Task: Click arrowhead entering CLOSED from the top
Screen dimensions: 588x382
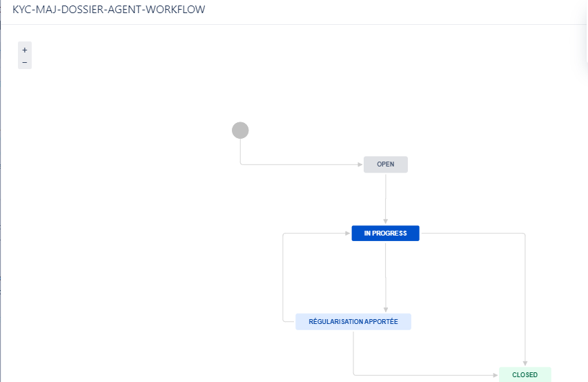Action: pos(525,363)
